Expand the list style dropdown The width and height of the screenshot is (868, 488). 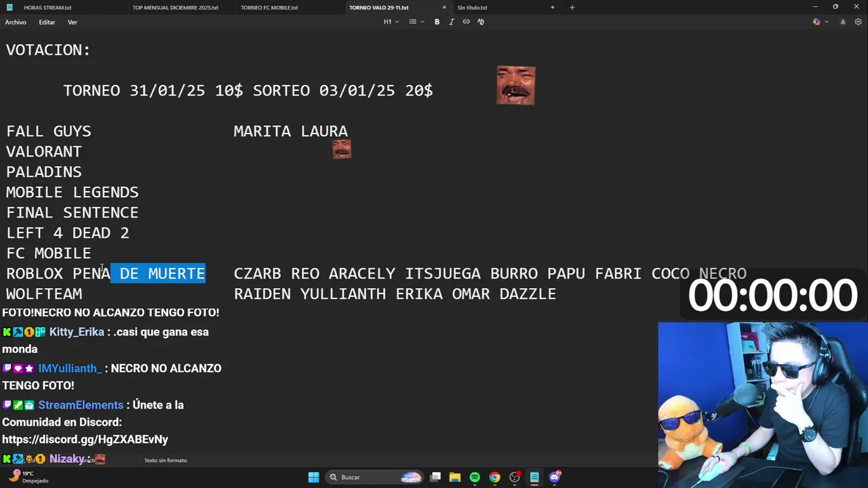[x=416, y=22]
